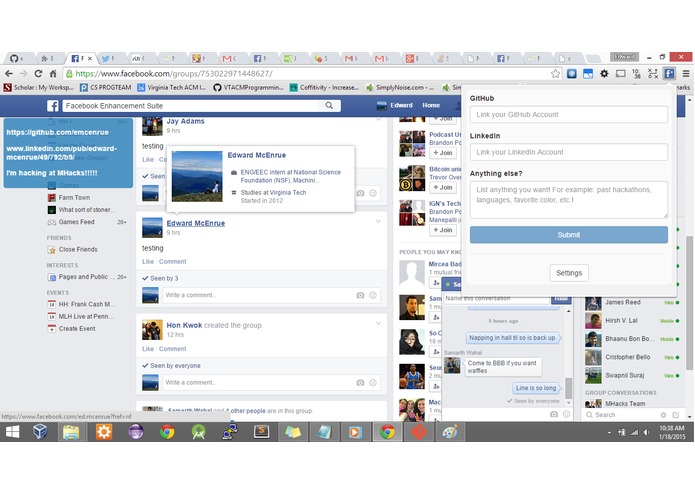
Task: Open the Chrome hamburger menu
Action: click(686, 74)
